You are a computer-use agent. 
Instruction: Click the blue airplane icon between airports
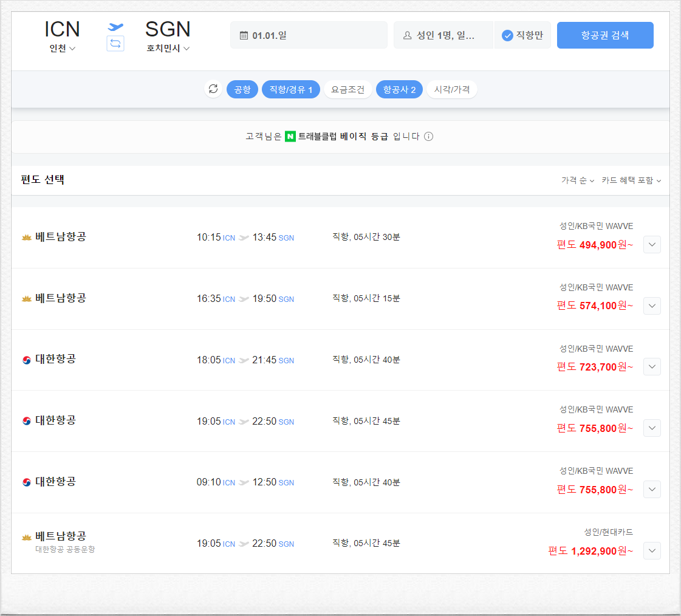tap(115, 27)
